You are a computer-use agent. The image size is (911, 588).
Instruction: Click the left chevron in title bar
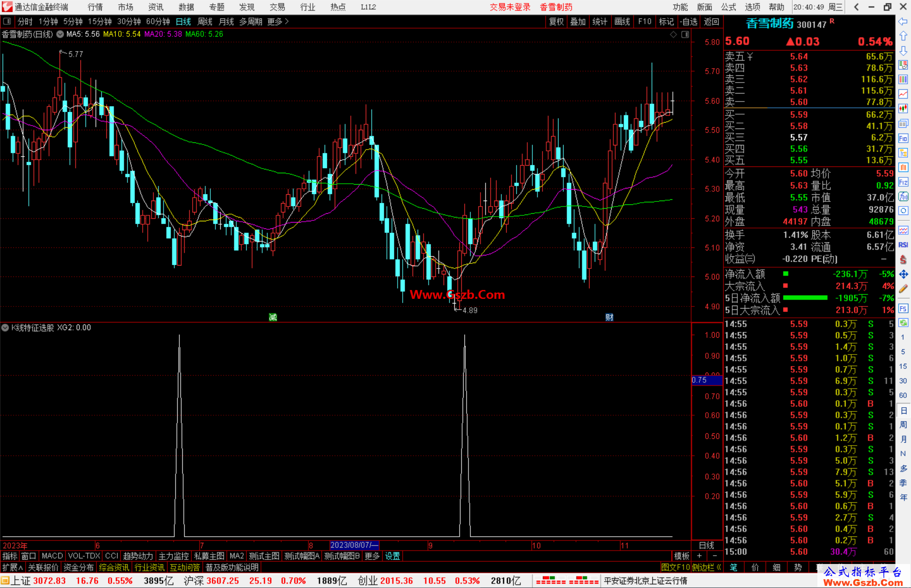(x=856, y=7)
